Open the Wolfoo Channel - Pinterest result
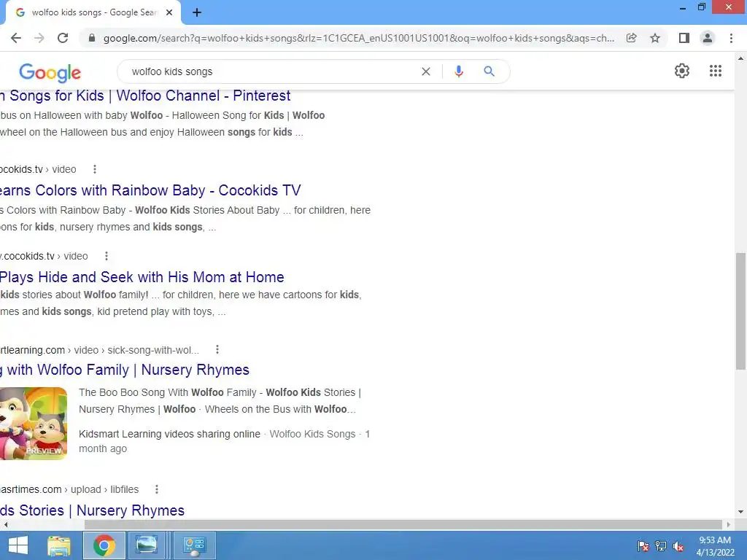Image resolution: width=747 pixels, height=560 pixels. 145,96
